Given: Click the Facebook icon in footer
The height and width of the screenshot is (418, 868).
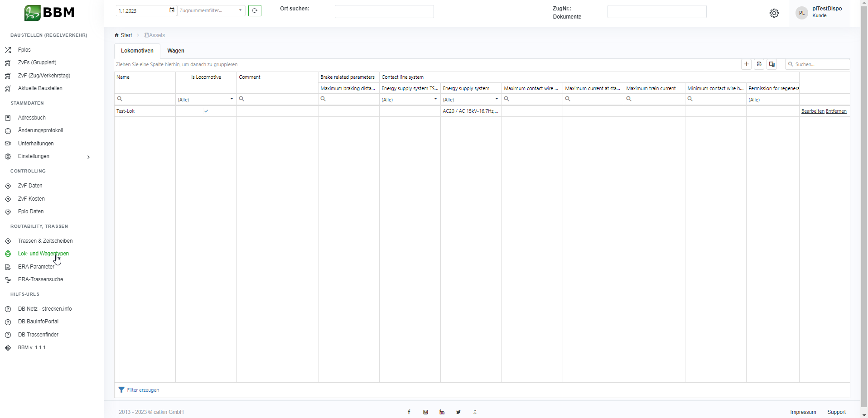Looking at the screenshot, I should tap(409, 412).
